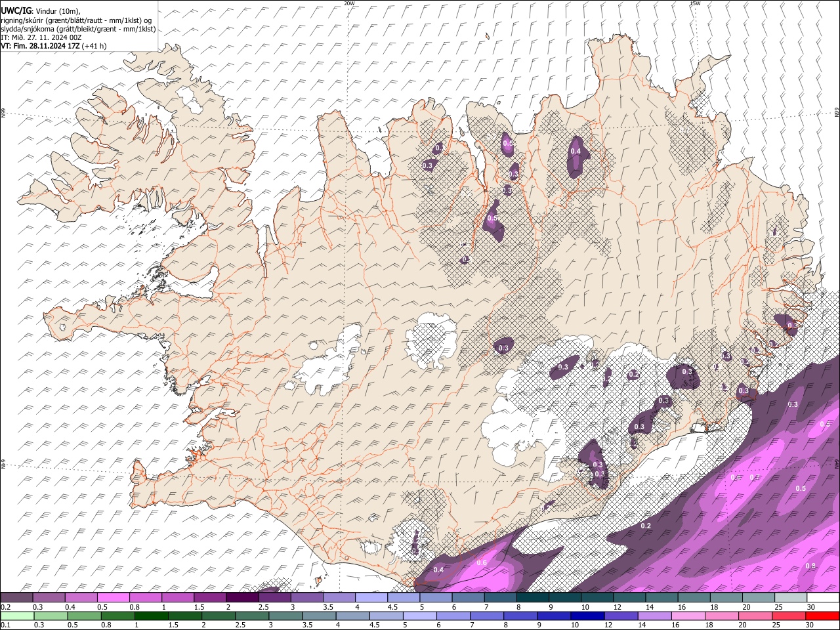This screenshot has height=630, width=840.
Task: Pick the darkest navy blue rain-scale swatch
Action: coord(586,616)
